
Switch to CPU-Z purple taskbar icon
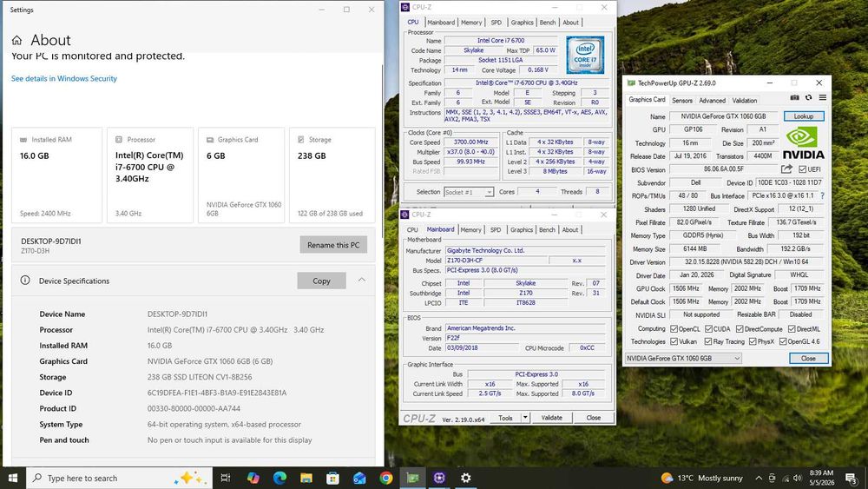(x=439, y=478)
